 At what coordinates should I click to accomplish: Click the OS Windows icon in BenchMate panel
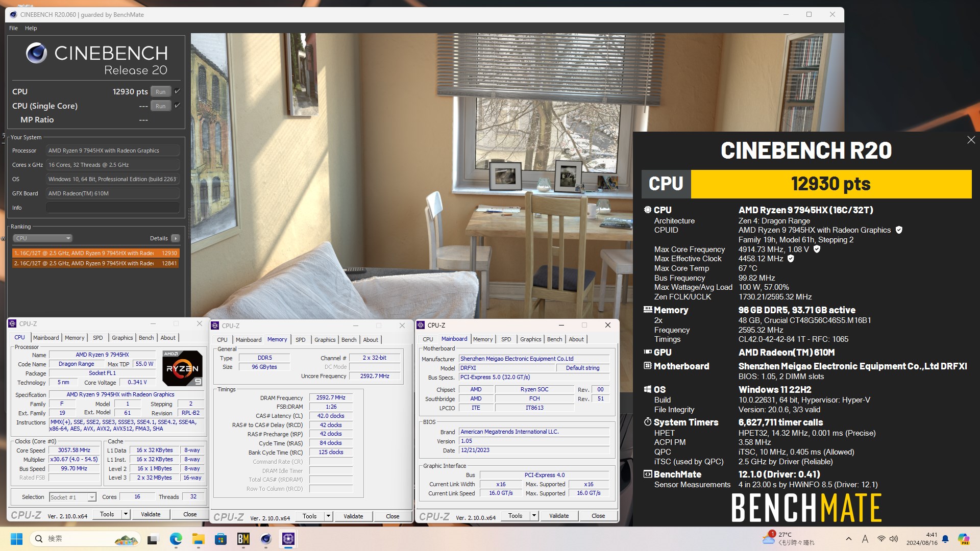[x=648, y=389]
